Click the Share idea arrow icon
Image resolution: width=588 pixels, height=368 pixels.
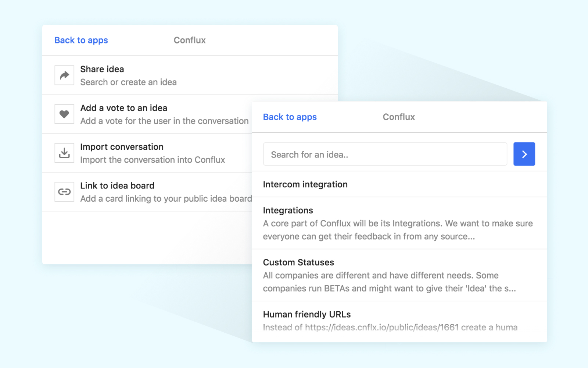coord(64,75)
